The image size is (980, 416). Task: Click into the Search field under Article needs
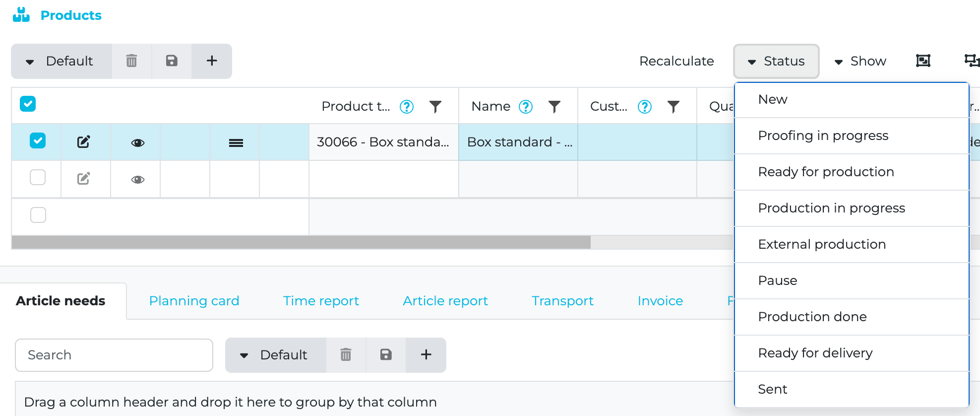tap(114, 355)
